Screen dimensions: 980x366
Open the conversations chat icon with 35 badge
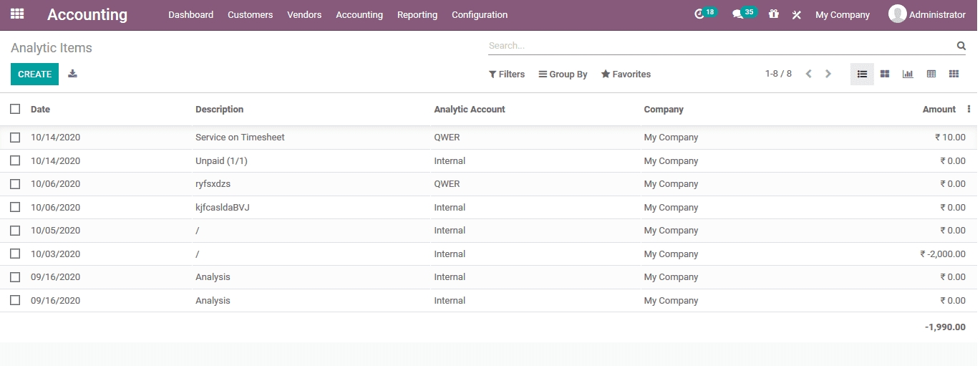(737, 14)
